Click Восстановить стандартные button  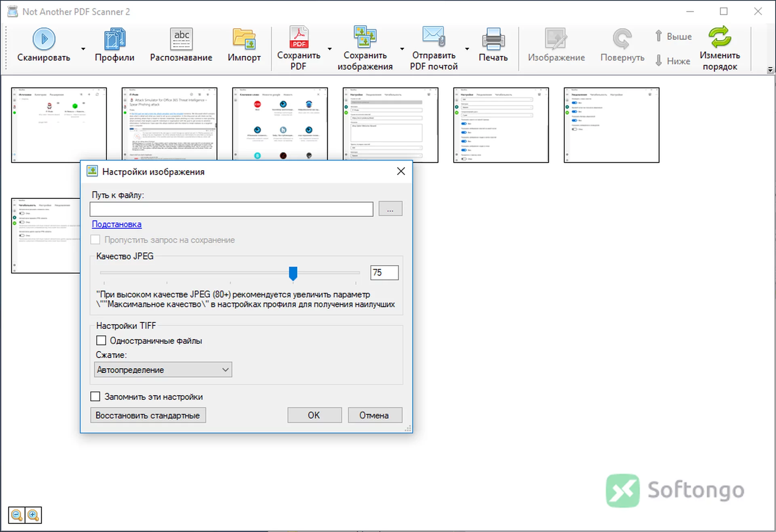point(148,415)
